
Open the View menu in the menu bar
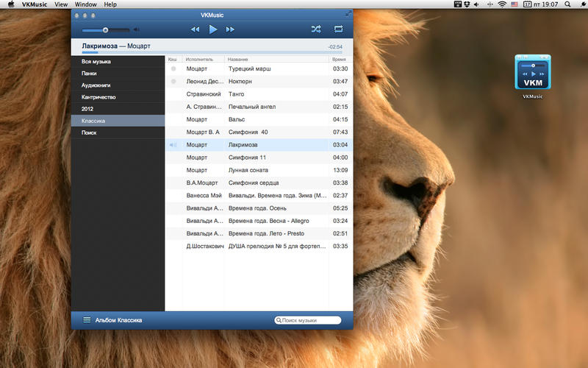61,4
